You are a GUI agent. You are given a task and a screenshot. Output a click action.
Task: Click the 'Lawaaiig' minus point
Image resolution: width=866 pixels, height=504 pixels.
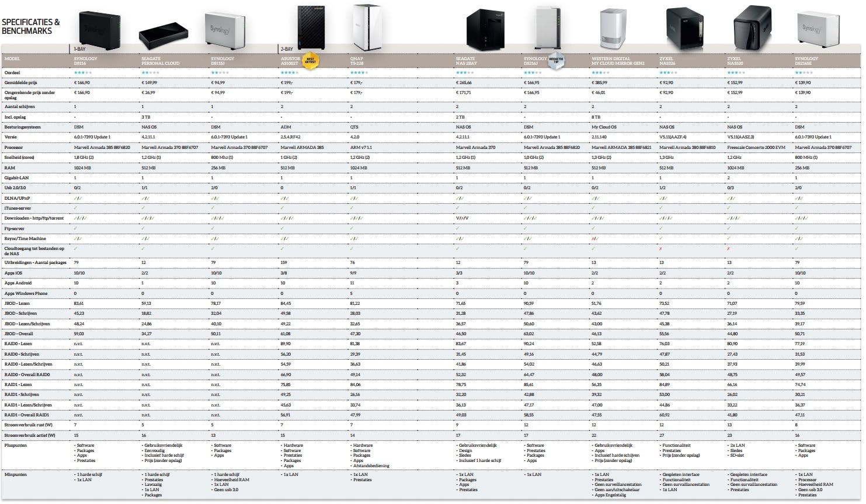click(154, 485)
